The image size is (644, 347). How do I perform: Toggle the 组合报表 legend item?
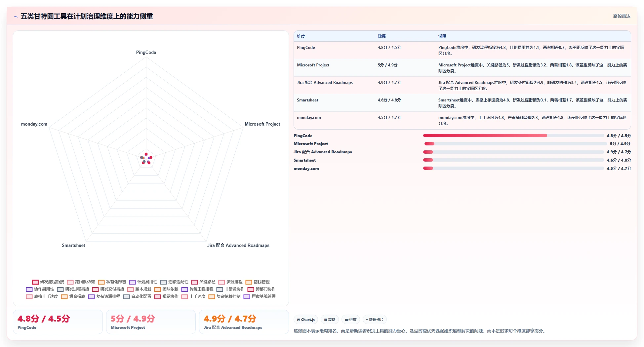73,296
